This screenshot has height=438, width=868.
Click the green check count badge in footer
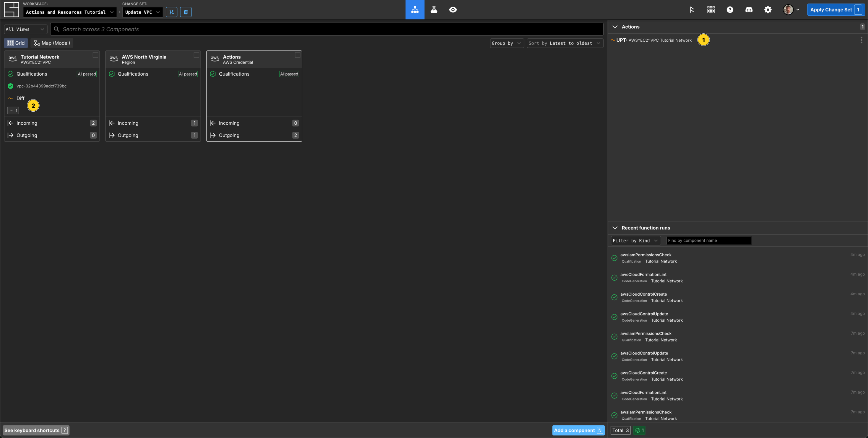click(x=639, y=430)
